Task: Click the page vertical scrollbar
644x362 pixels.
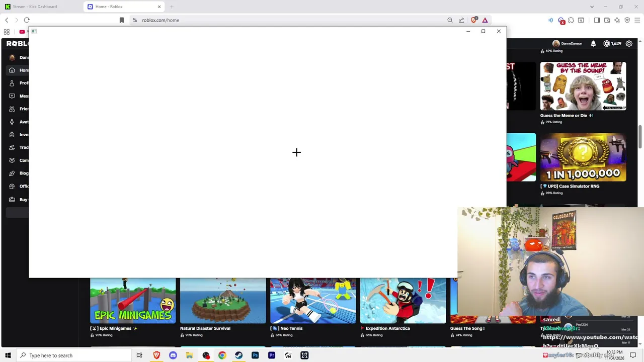Action: (640, 136)
